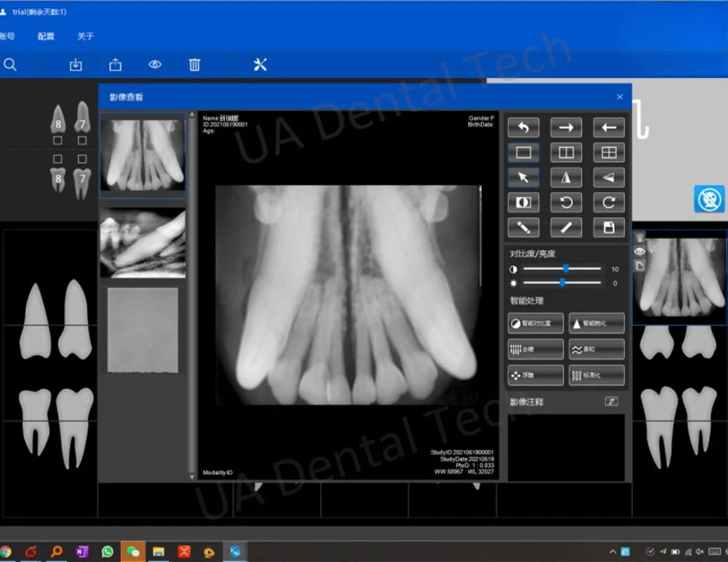Image resolution: width=728 pixels, height=562 pixels.
Task: Apply the 标准化 normalize filter
Action: pos(597,375)
